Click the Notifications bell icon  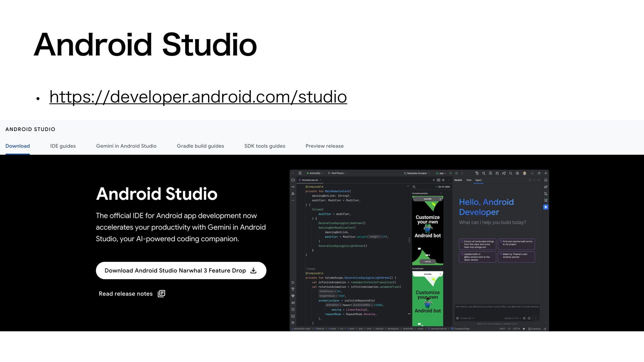pos(546,180)
